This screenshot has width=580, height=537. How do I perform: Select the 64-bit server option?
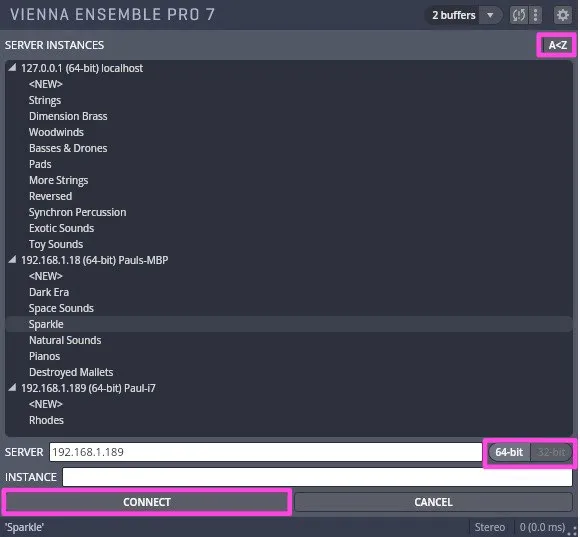click(509, 452)
